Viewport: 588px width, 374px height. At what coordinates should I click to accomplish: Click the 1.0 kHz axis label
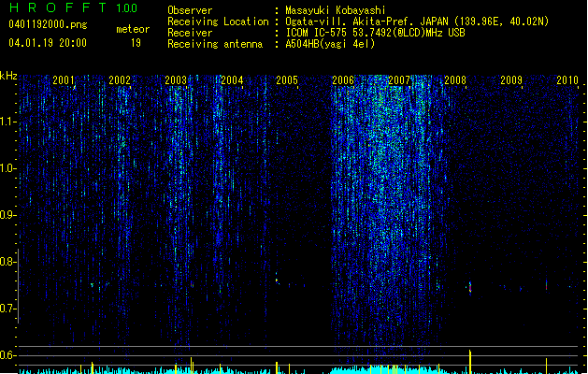click(x=7, y=168)
